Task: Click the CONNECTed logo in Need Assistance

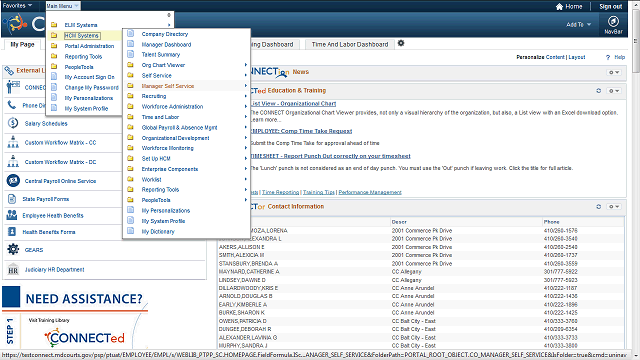Action: [84, 338]
